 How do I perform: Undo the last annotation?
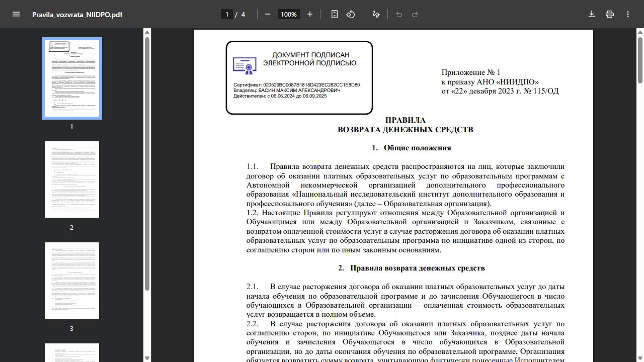399,14
